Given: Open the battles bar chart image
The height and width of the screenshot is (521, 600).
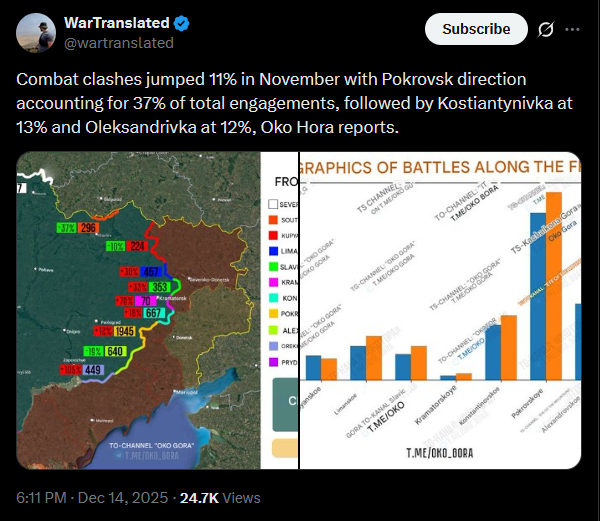Looking at the screenshot, I should (x=440, y=310).
